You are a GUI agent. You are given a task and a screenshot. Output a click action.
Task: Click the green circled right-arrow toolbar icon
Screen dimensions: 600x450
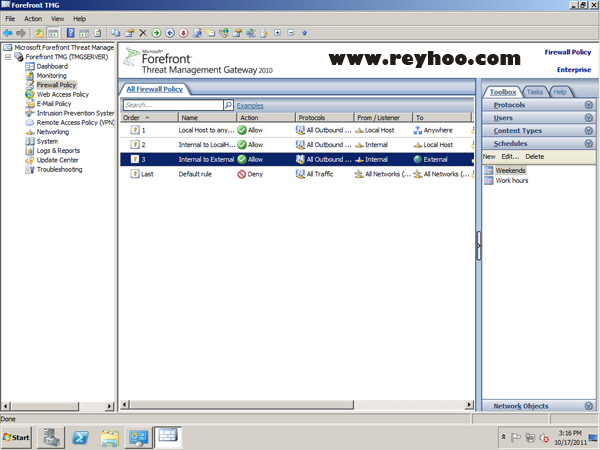pos(156,33)
